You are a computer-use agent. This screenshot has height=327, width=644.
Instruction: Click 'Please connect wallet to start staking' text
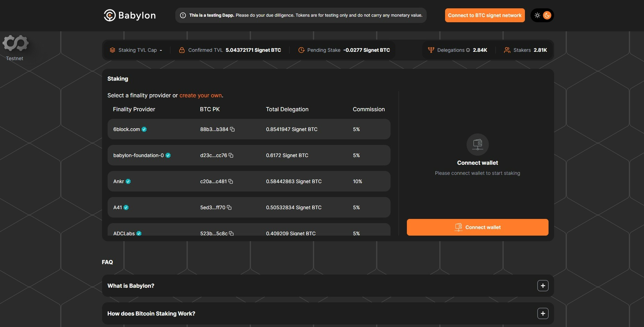478,173
